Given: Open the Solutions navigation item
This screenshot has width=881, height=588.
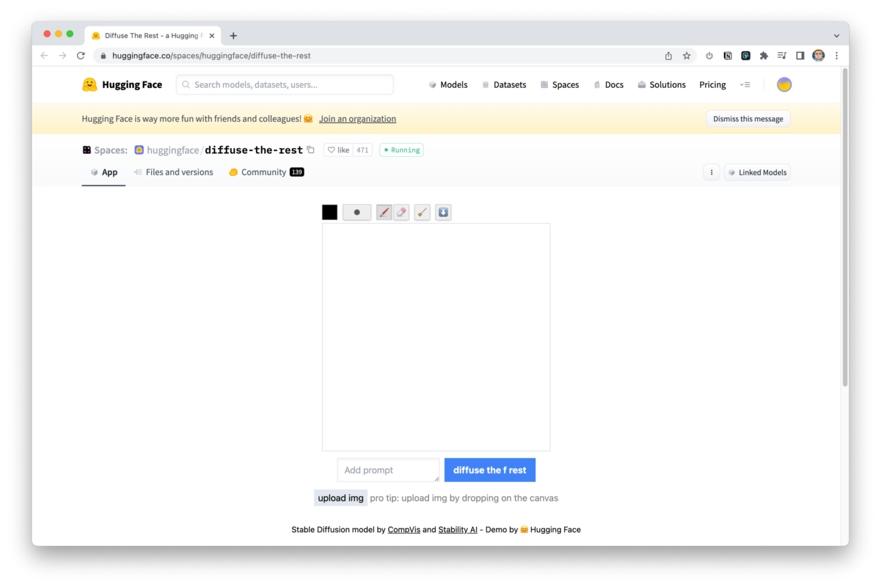Looking at the screenshot, I should coord(661,85).
